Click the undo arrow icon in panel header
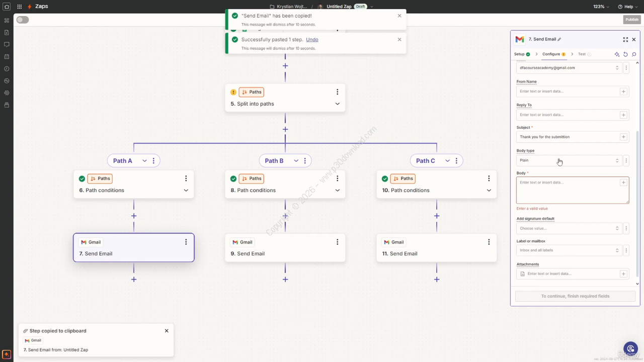This screenshot has width=644, height=362. pos(625,54)
